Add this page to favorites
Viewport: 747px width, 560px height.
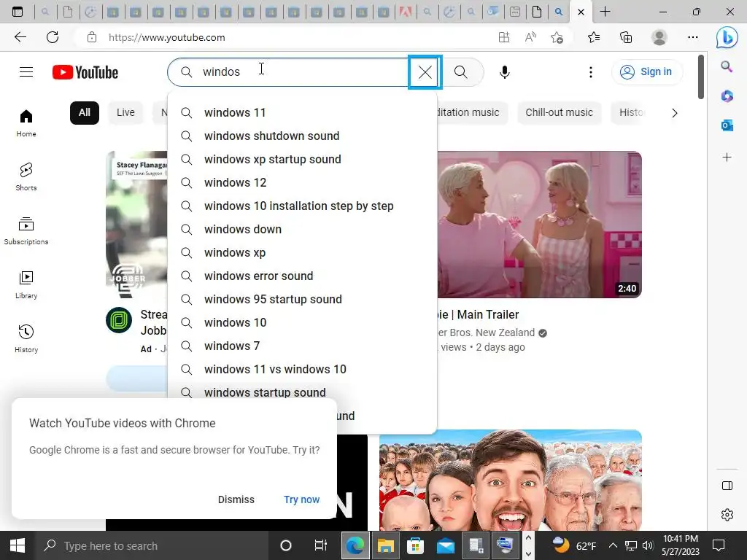pos(557,37)
